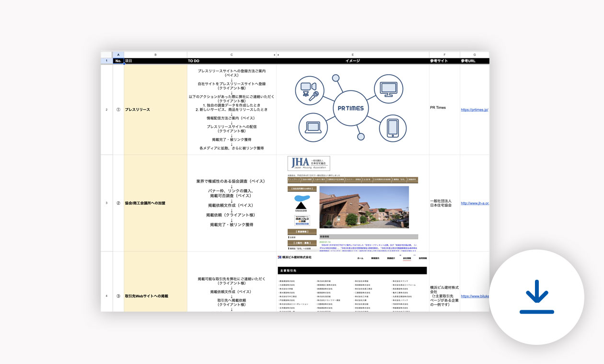Viewport: 604px width, 364px height.
Task: Open the https://prtimes.jp/ link
Action: (474, 110)
